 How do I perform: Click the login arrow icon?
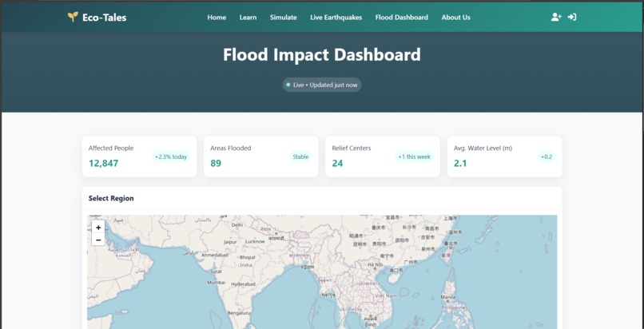(572, 17)
